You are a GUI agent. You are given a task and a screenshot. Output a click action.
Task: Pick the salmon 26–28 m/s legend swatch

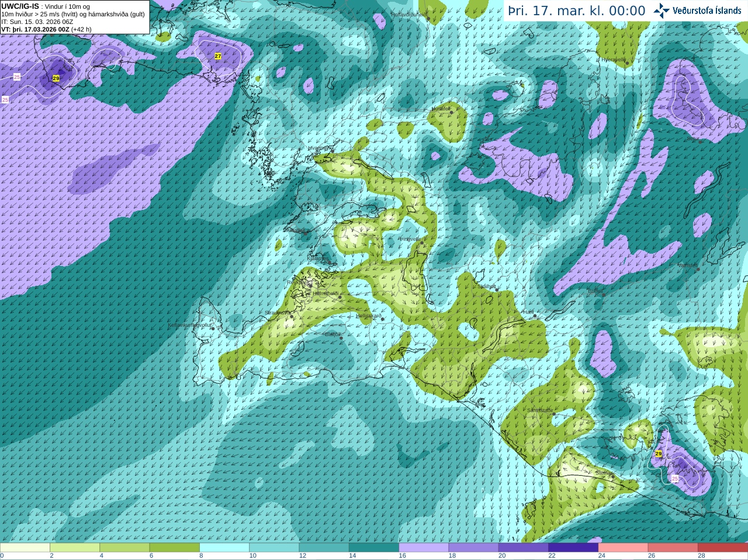pos(673,548)
